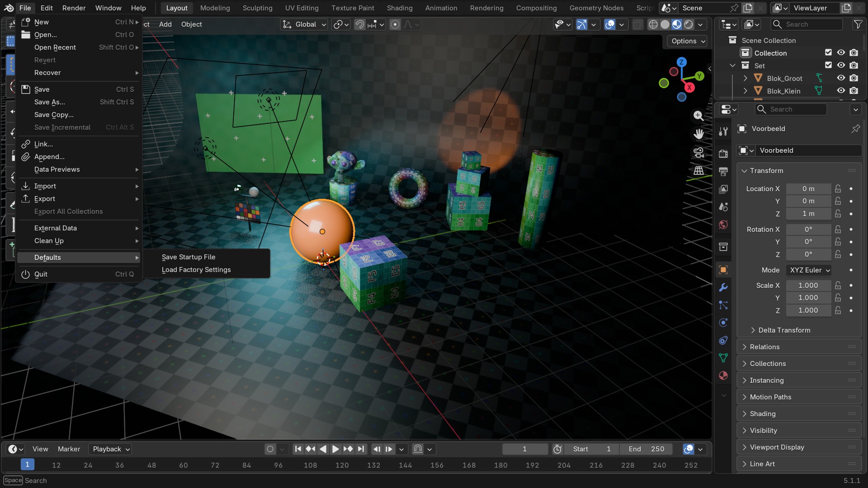Click the Options button in viewport
Screen dimensions: 868x488
688,41
